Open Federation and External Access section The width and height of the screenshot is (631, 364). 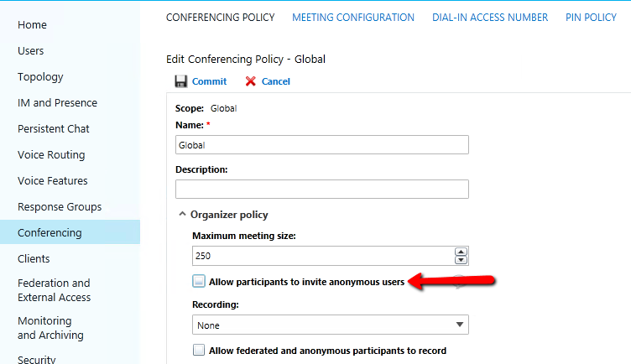pyautogui.click(x=54, y=290)
